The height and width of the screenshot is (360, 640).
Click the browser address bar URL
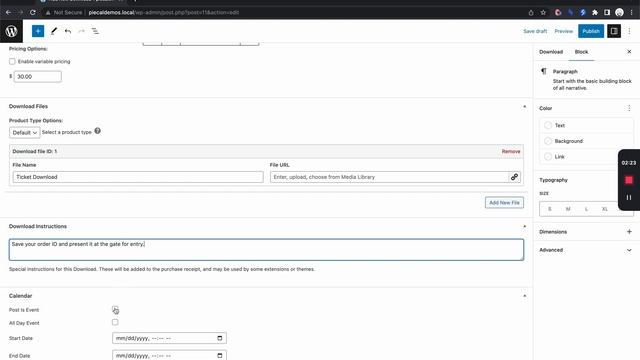pos(163,12)
